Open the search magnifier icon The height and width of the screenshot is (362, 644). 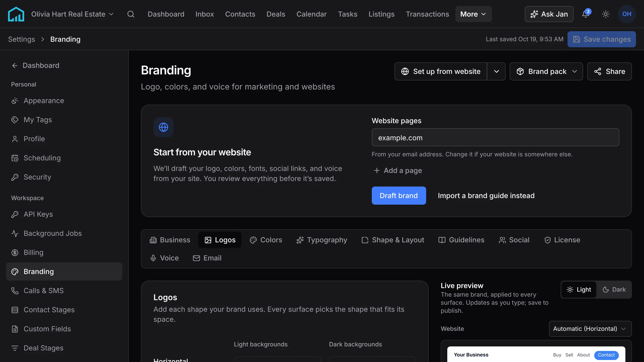131,14
